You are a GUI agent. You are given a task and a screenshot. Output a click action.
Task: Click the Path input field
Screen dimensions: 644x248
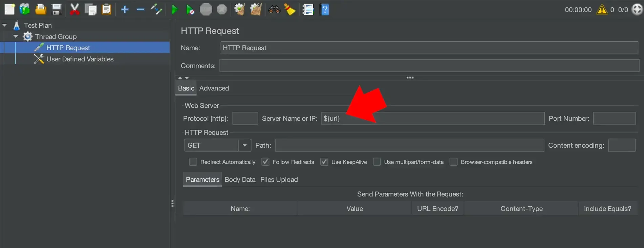(x=409, y=145)
